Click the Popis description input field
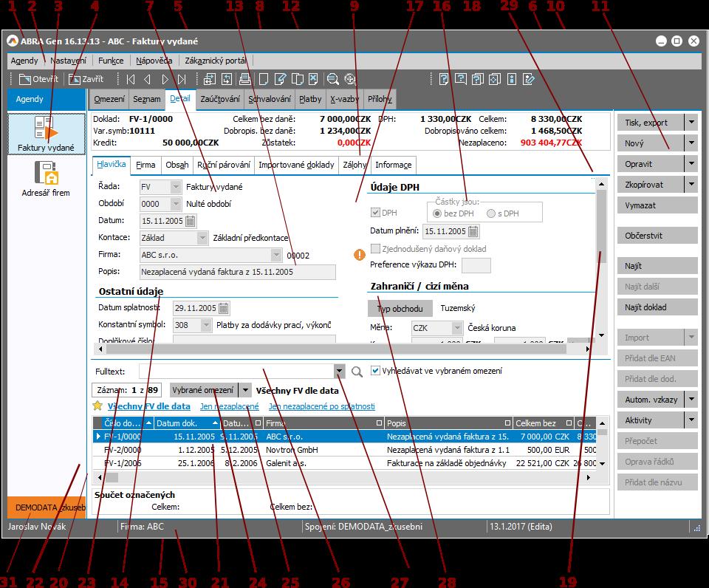The width and height of the screenshot is (709, 588). pos(238,273)
